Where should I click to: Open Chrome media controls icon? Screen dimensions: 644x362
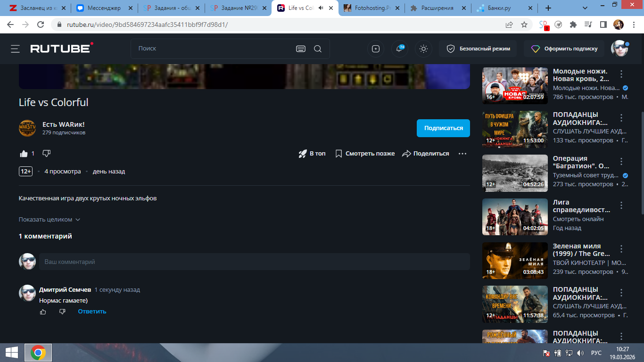588,25
